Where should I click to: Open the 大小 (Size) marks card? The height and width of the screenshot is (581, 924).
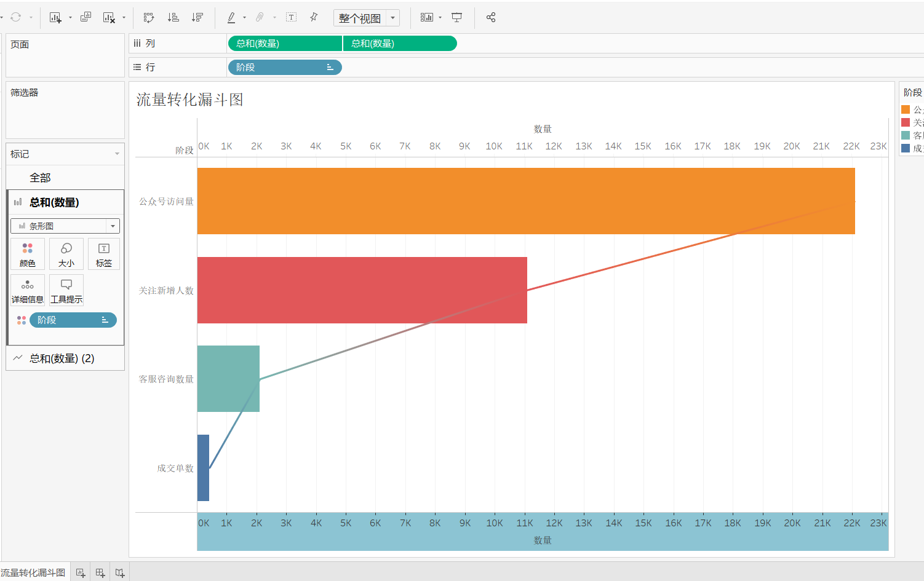click(x=66, y=255)
